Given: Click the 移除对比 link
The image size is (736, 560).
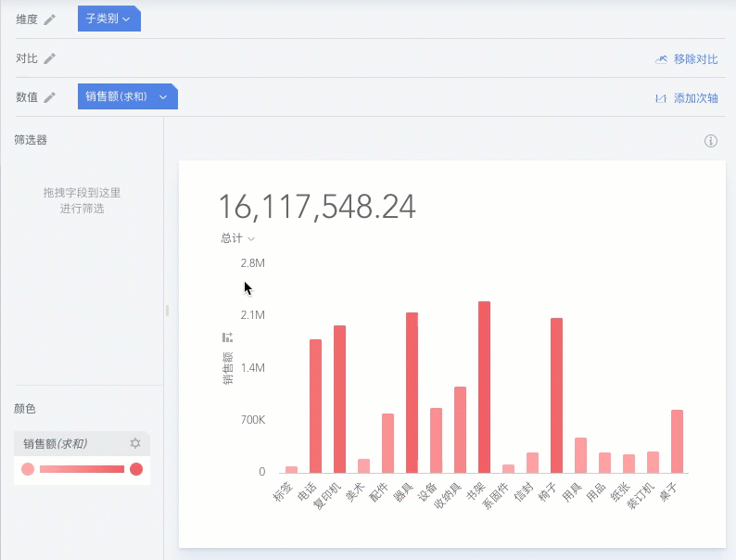Looking at the screenshot, I should click(695, 59).
